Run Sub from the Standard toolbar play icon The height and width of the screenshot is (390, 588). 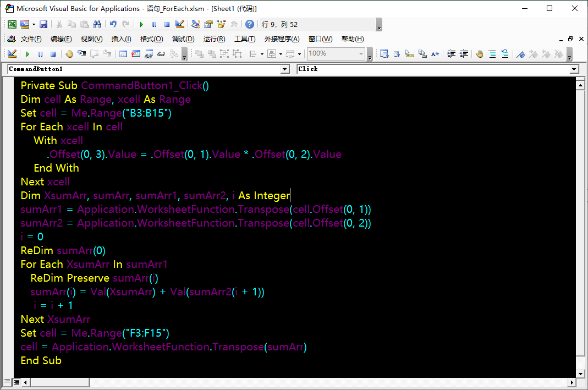pyautogui.click(x=141, y=24)
